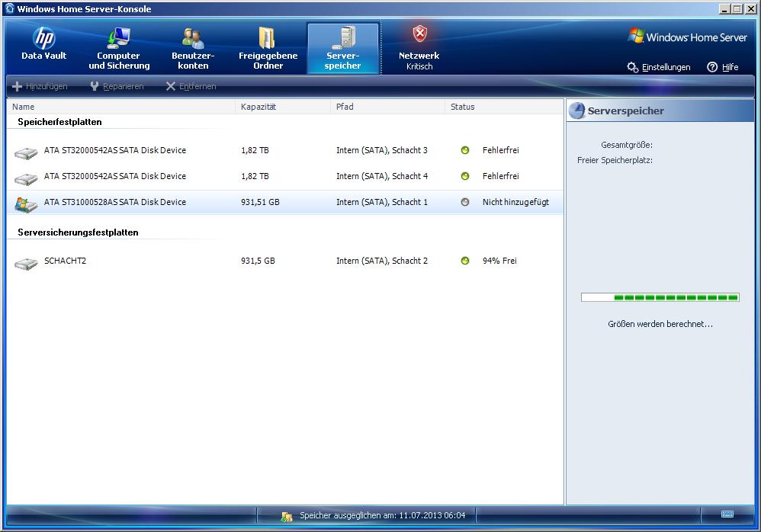Click the Reparieren toolbar button
The image size is (761, 532).
[117, 86]
